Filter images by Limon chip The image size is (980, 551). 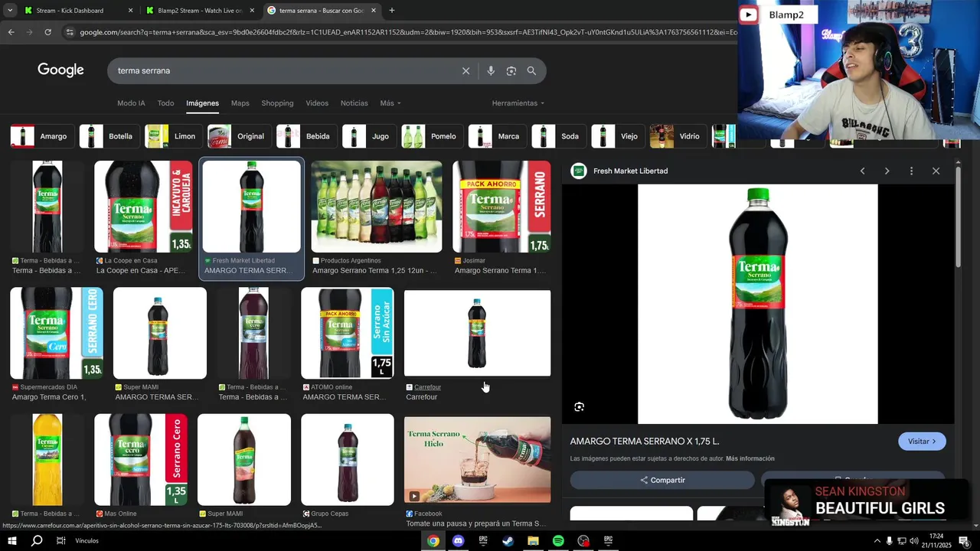(174, 136)
